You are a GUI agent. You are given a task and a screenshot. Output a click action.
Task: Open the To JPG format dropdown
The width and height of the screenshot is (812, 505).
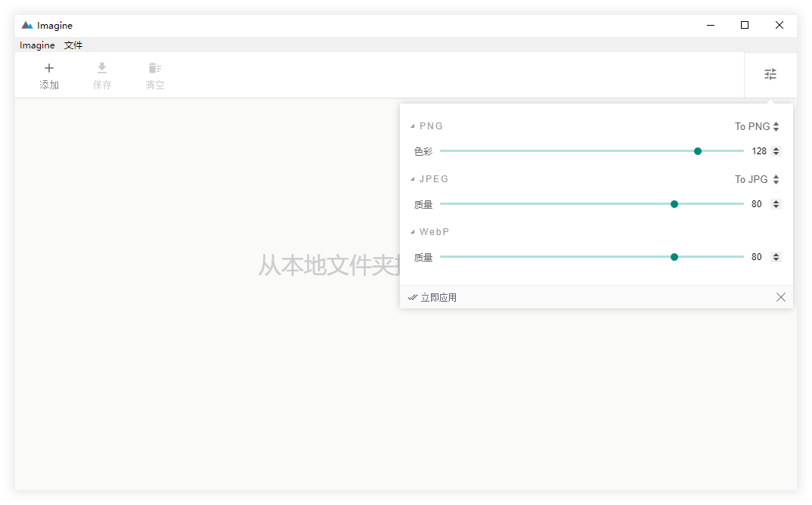click(x=757, y=179)
